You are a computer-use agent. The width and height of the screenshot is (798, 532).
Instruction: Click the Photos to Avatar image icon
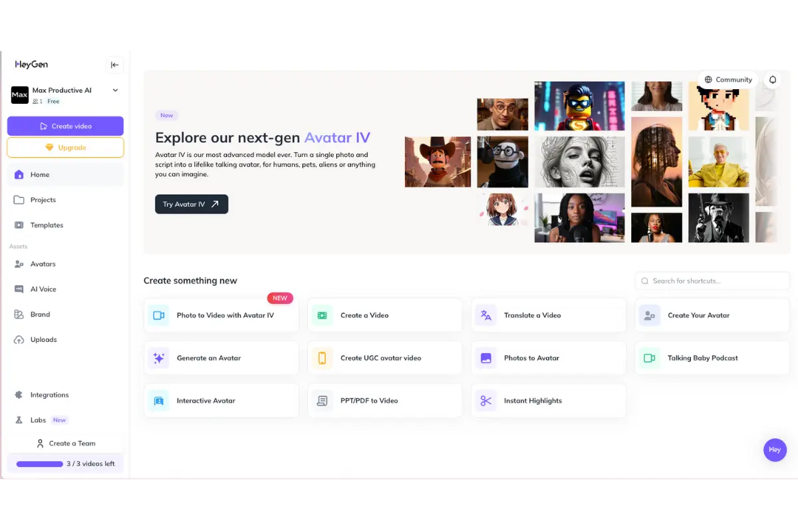point(486,358)
